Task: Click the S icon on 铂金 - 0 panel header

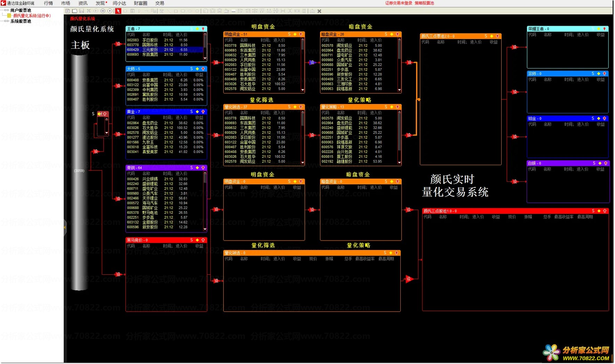Action: 593,119
